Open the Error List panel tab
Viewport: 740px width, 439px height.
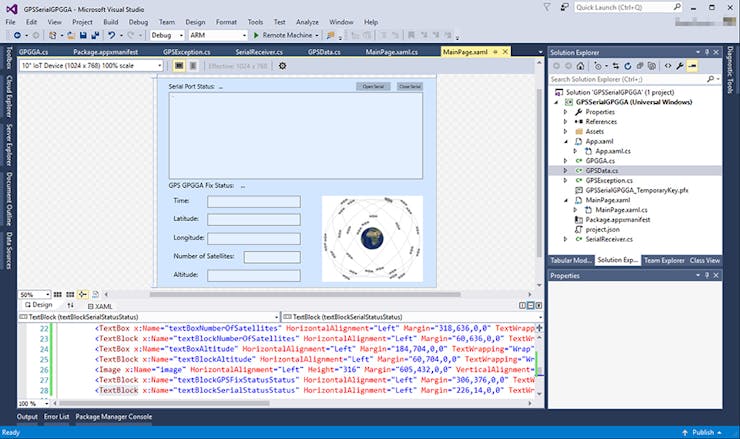pos(57,417)
